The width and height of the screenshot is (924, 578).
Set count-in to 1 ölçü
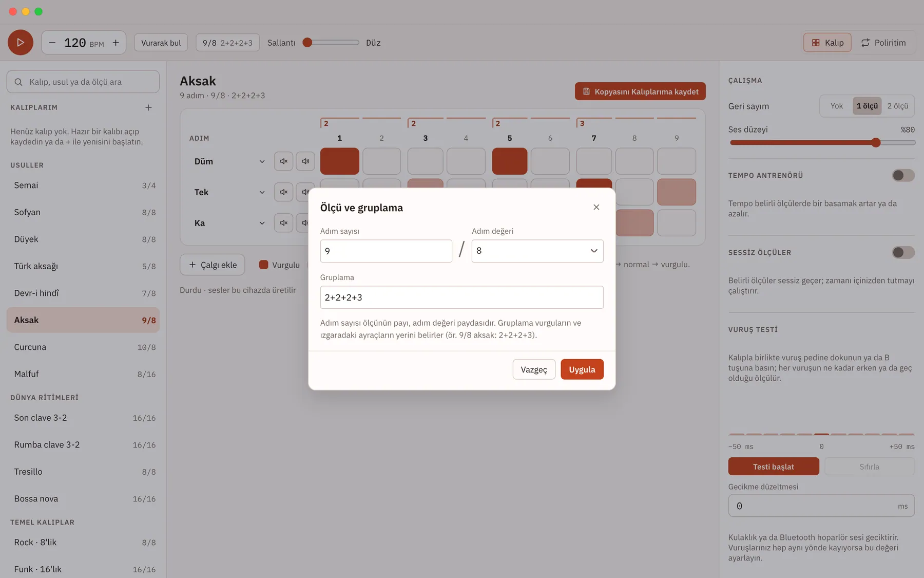[x=867, y=106]
